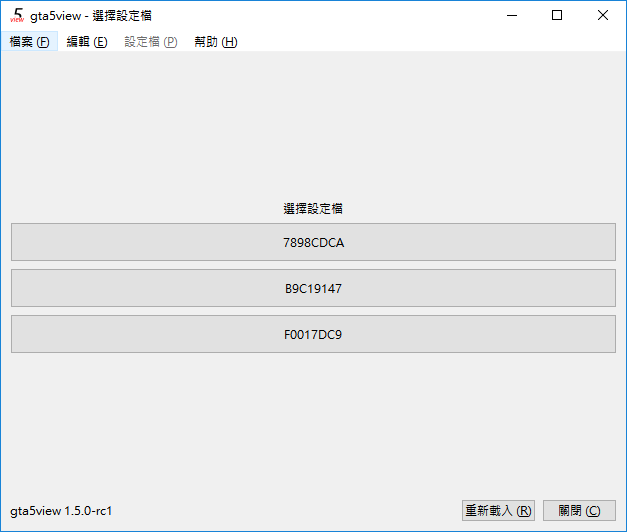Open the 檔案 (F) menu

point(29,42)
